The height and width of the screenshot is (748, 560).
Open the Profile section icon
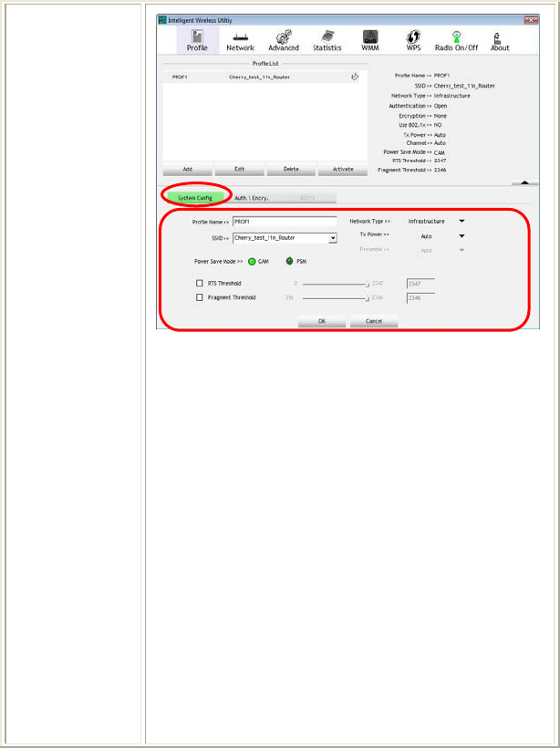coord(197,36)
